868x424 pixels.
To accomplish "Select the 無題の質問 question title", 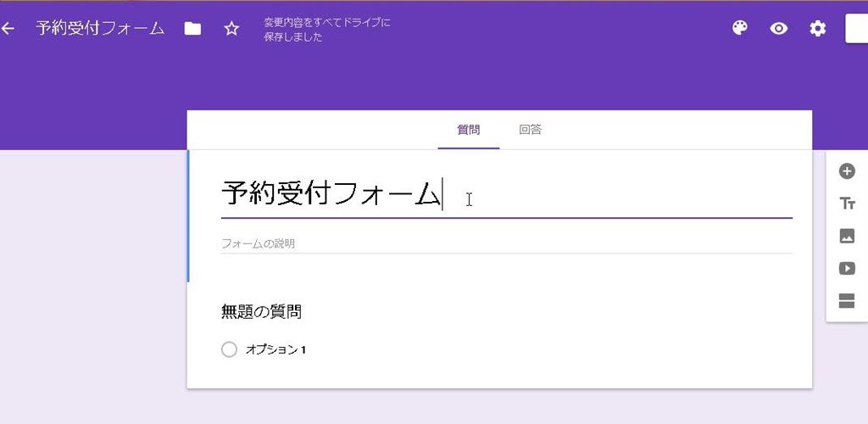I will 261,312.
